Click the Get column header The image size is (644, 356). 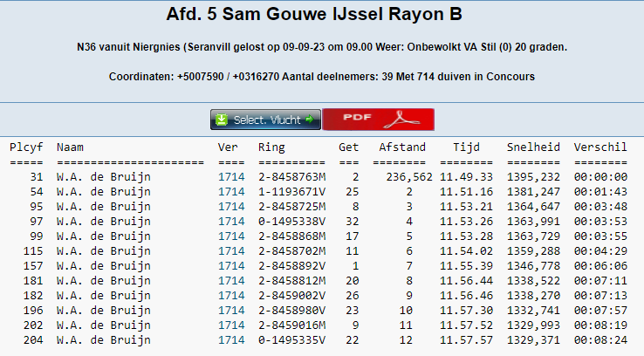[349, 147]
